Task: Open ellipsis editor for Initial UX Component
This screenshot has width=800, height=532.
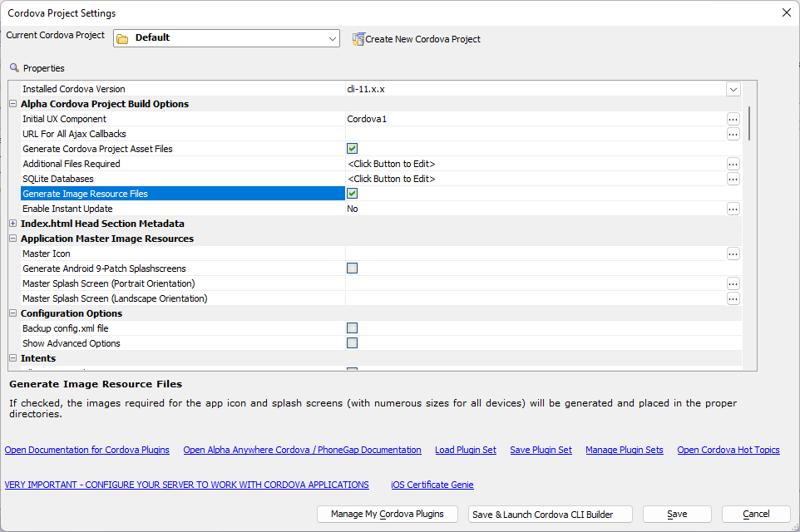Action: pos(733,119)
